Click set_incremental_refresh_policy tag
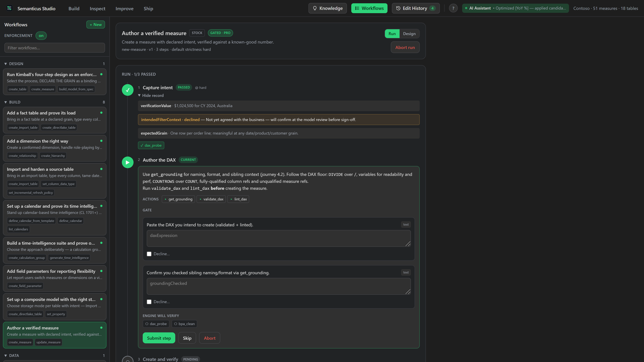 pos(31,193)
